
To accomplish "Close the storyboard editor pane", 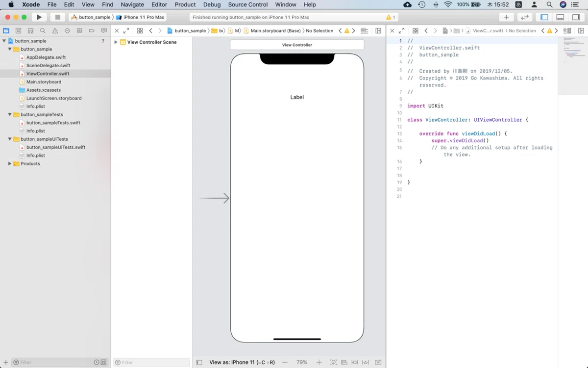I will coord(117,30).
